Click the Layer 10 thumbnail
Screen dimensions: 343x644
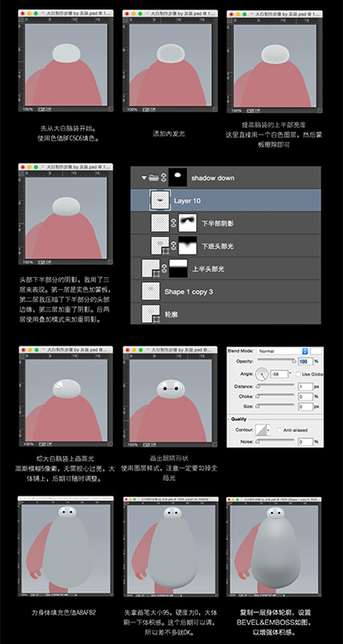coord(160,201)
